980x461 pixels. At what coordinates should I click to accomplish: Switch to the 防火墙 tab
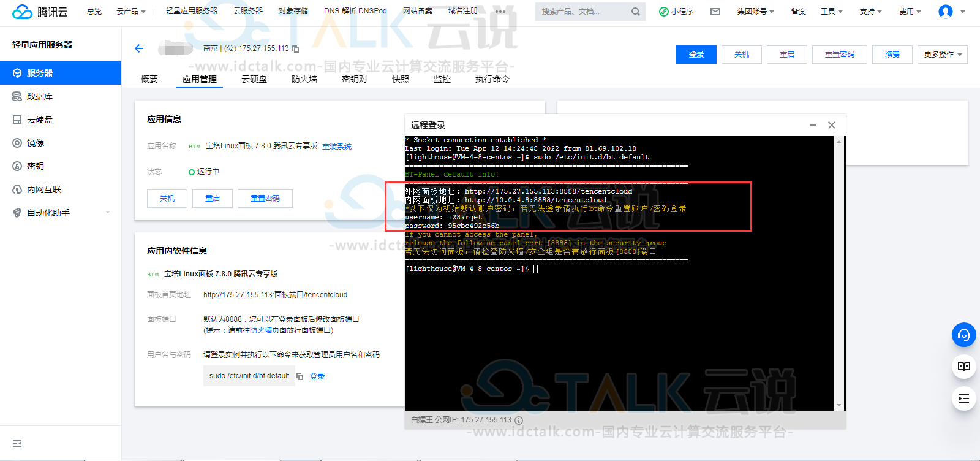pos(304,79)
